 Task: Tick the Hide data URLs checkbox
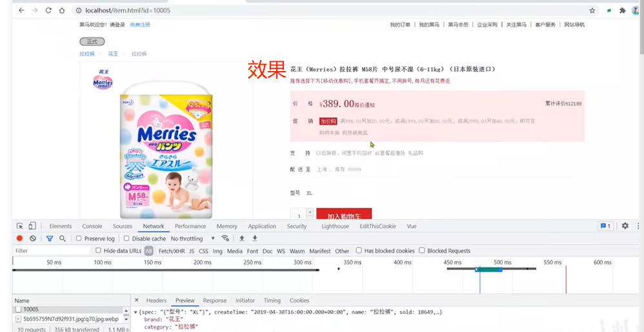(x=98, y=251)
